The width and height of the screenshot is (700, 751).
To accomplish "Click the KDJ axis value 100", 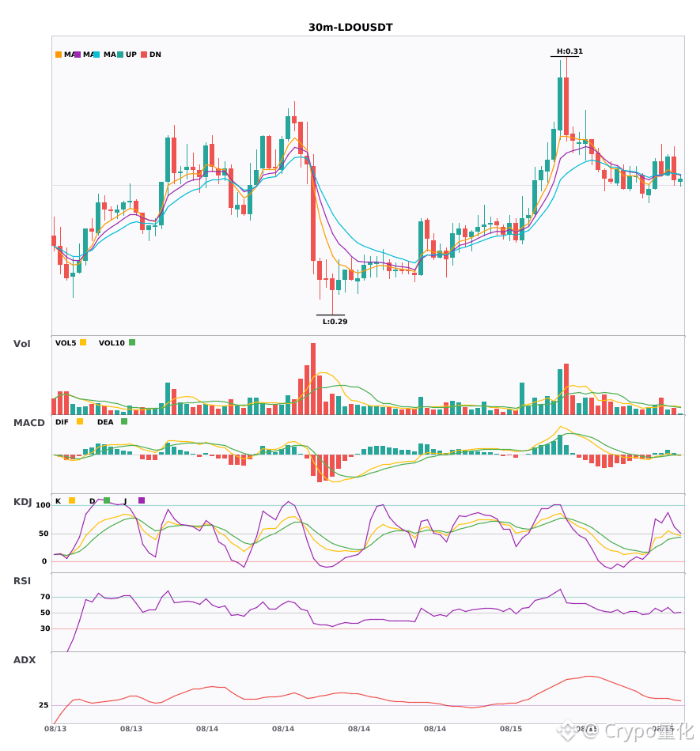I will coord(44,505).
